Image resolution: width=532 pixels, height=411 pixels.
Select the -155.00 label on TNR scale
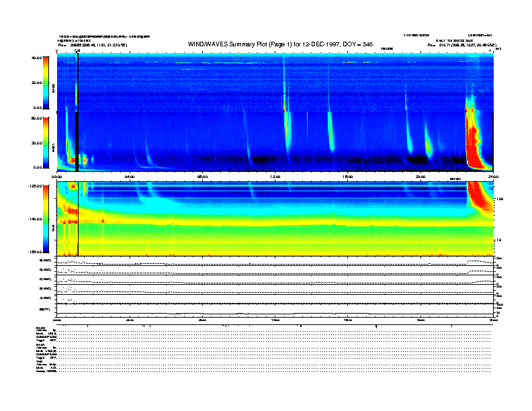coord(36,252)
